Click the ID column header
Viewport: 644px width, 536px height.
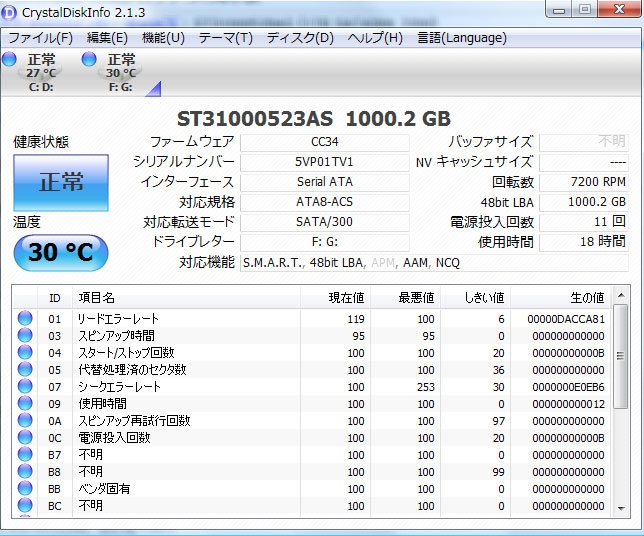click(x=55, y=298)
